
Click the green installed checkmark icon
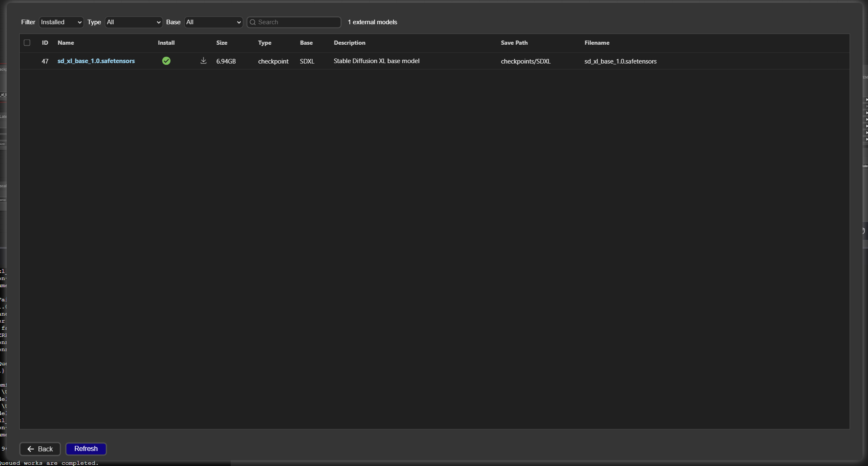coord(166,61)
